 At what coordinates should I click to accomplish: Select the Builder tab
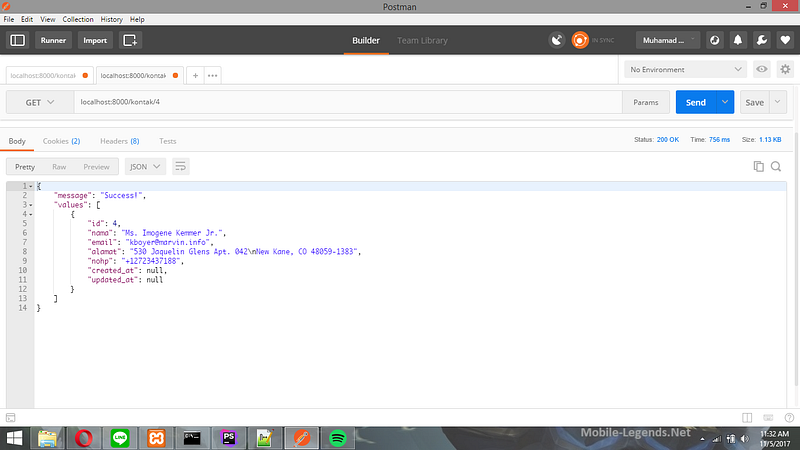(x=366, y=40)
